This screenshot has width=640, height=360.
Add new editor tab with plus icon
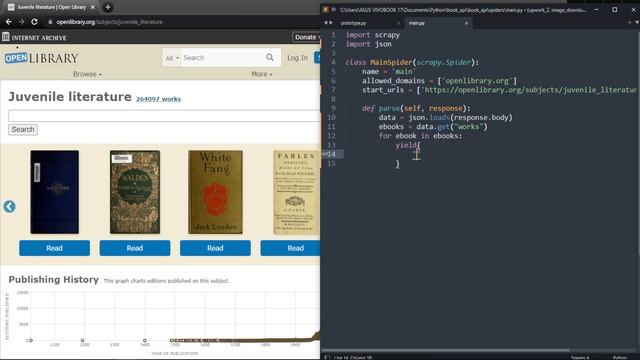[x=629, y=23]
